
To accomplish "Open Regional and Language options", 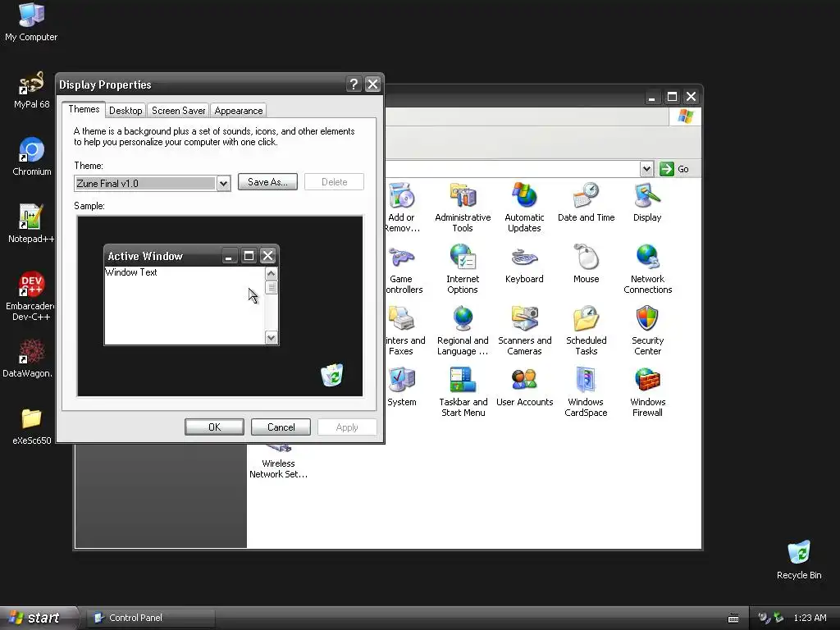I will (x=463, y=331).
